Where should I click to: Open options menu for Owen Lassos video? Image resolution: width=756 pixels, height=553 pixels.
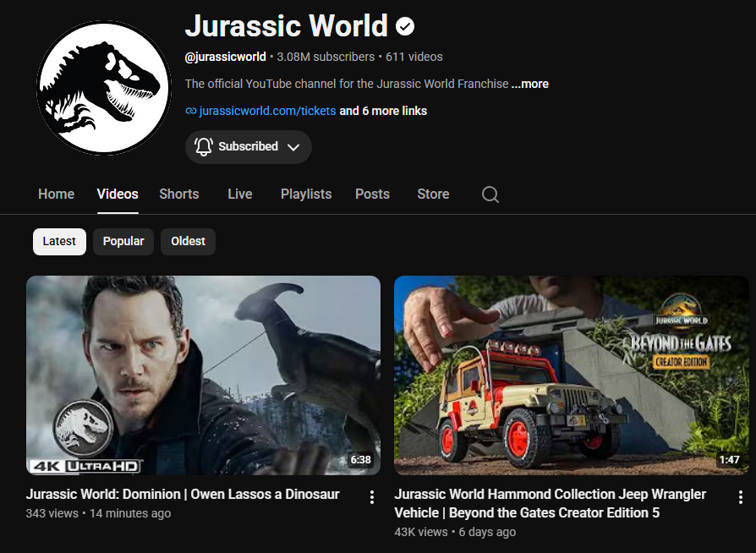point(372,497)
